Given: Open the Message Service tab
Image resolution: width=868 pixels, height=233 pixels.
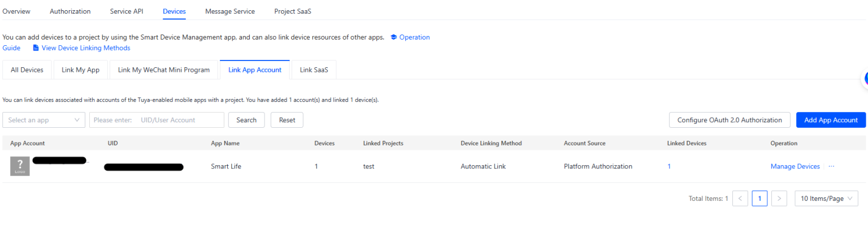Looking at the screenshot, I should click(229, 11).
